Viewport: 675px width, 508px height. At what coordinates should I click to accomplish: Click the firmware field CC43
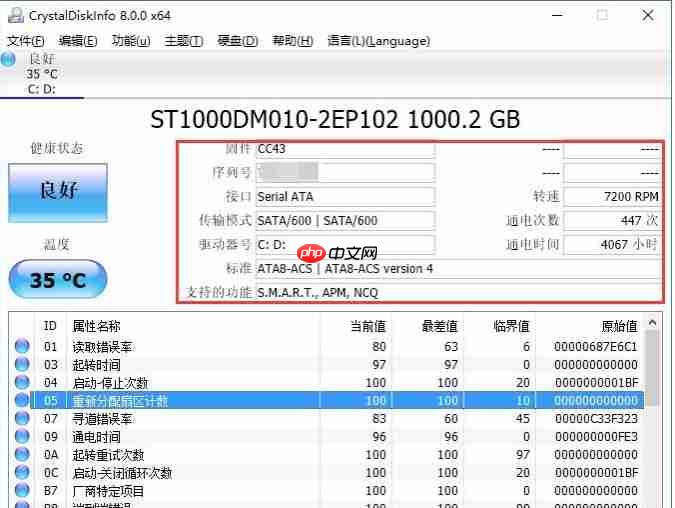[x=345, y=149]
